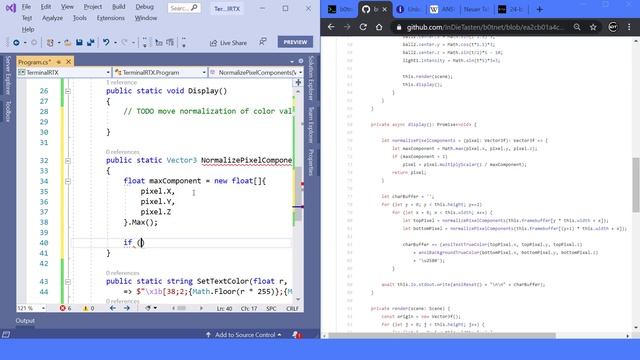Screen dimensions: 640x360
Task: Click the Chrome home icon
Action: (379, 27)
